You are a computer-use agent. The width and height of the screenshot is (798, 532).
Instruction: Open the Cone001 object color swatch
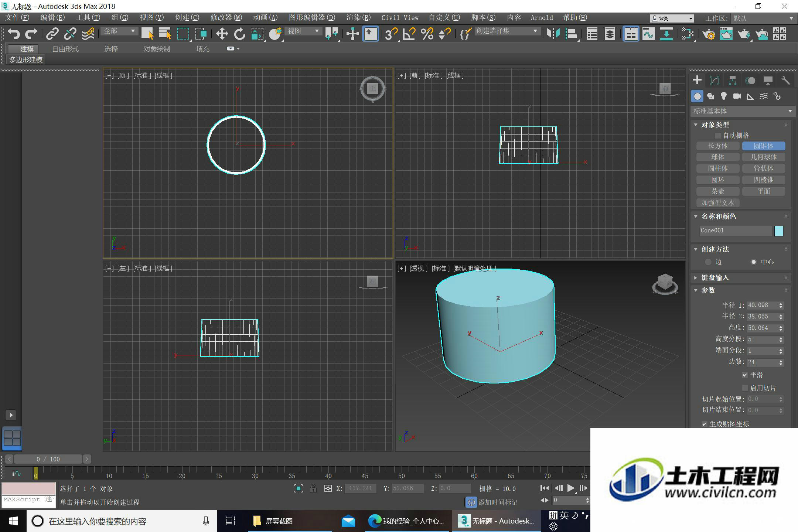pyautogui.click(x=779, y=231)
